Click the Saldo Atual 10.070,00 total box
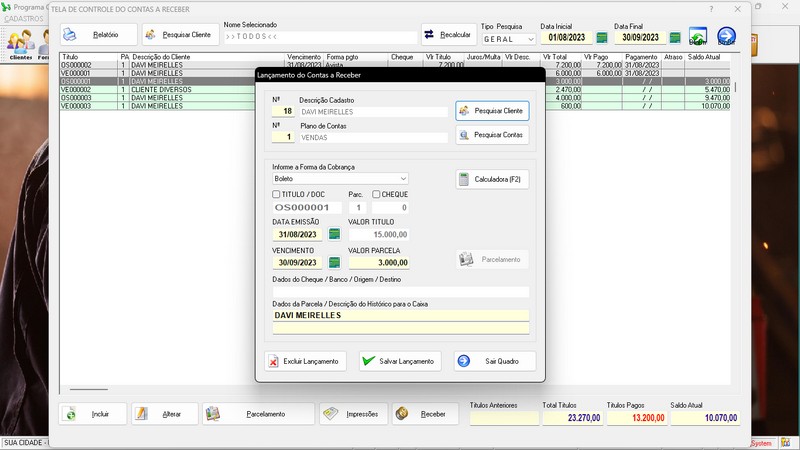Viewport: 800px width, 450px height. pyautogui.click(x=705, y=418)
